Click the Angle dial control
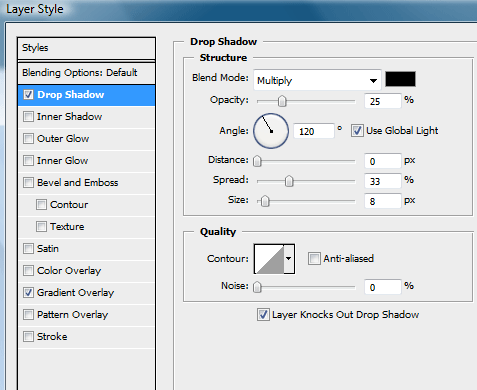 pos(271,131)
